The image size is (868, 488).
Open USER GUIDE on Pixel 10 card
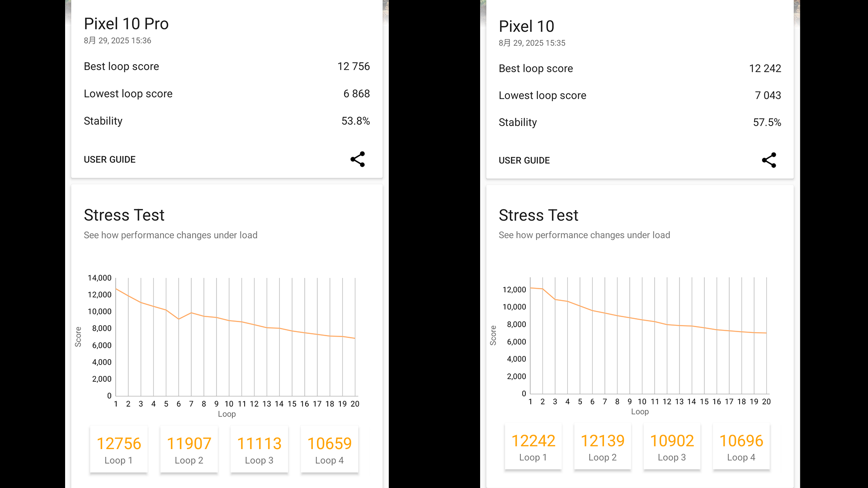[524, 160]
